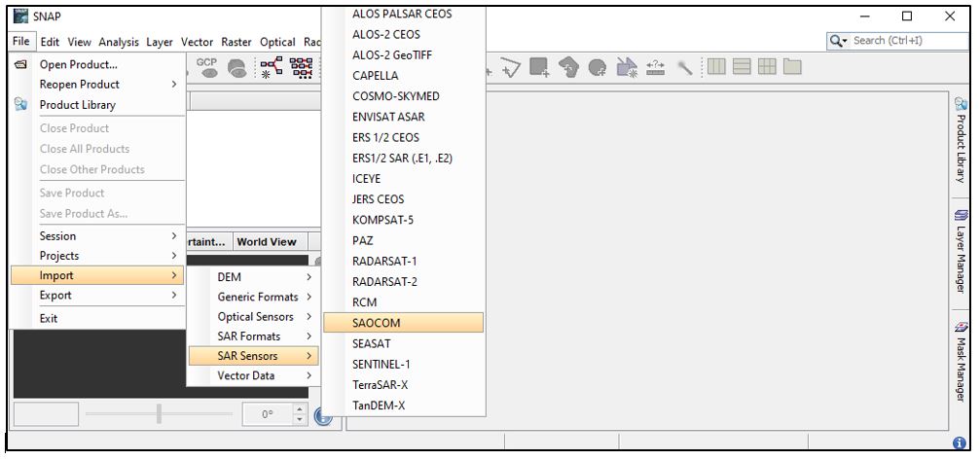Click the Product Library menu icon
The height and width of the screenshot is (460, 980).
20,105
